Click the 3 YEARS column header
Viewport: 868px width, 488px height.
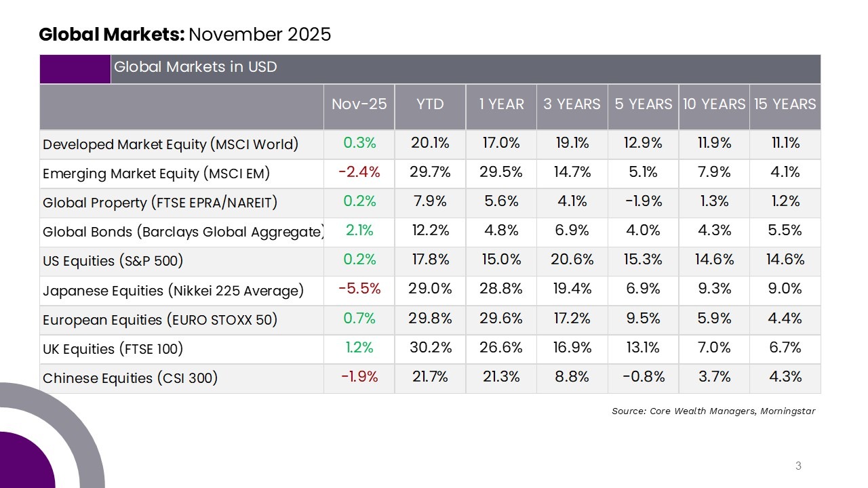[572, 104]
